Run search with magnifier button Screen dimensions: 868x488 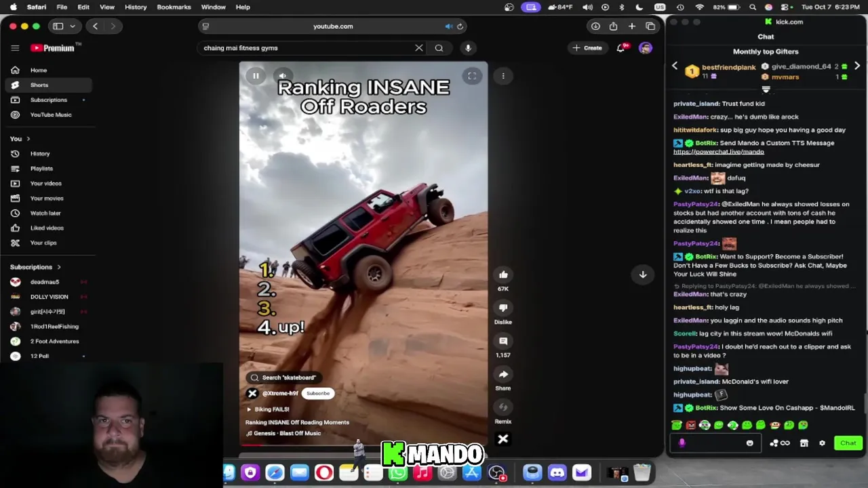tap(439, 48)
